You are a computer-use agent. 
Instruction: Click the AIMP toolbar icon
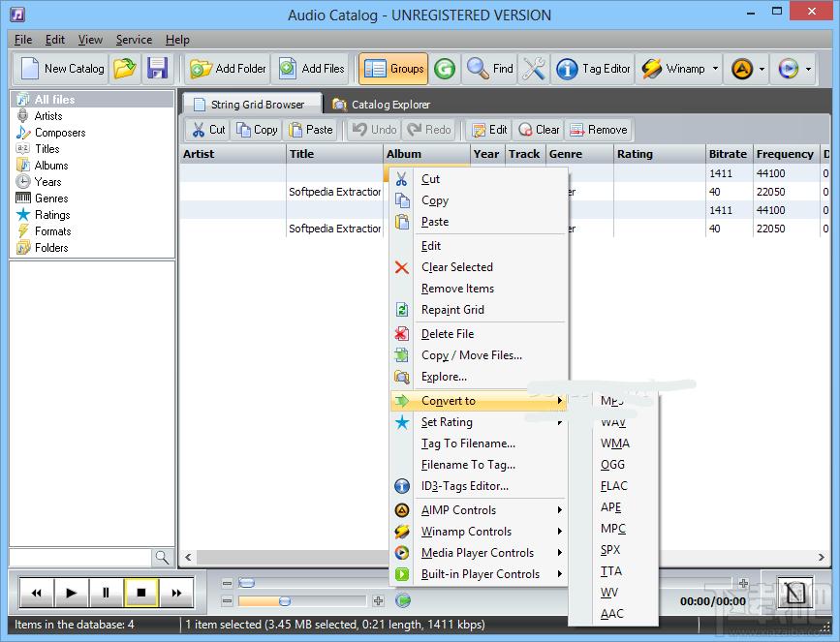coord(742,69)
